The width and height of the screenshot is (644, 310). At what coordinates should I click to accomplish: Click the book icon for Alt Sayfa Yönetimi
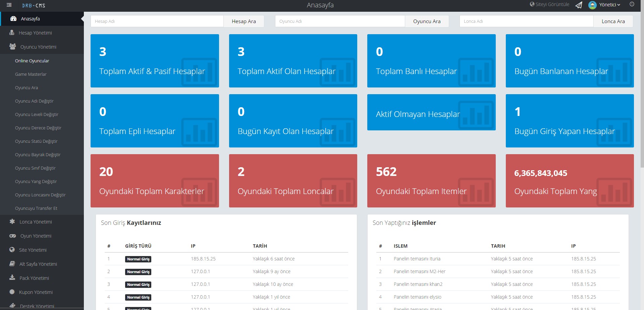(x=12, y=264)
